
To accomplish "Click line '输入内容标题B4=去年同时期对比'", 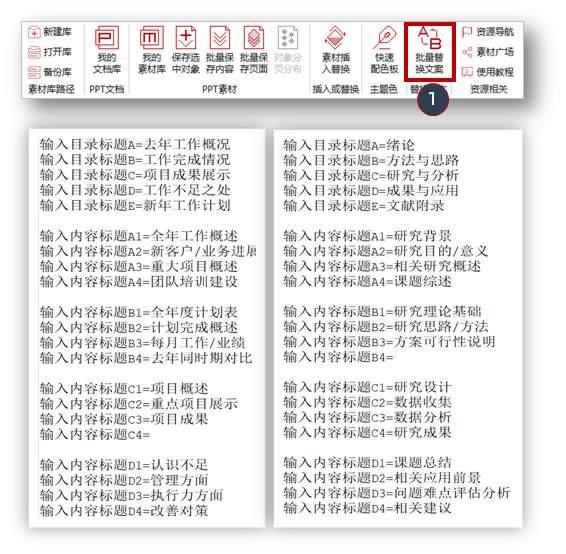I will pos(146,358).
